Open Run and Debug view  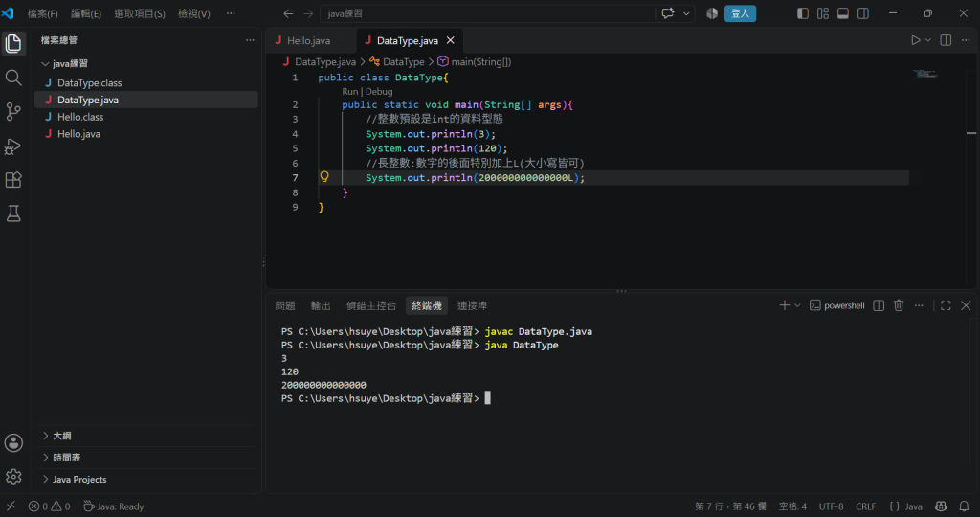13,146
